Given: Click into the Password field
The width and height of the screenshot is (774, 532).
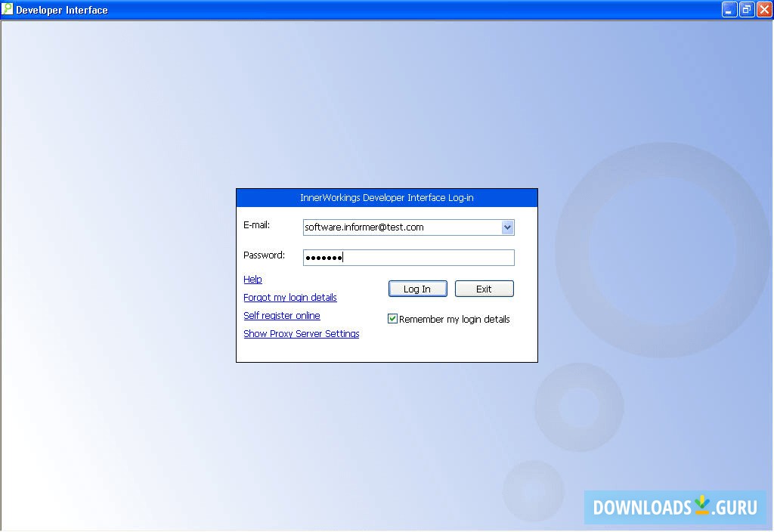Looking at the screenshot, I should (408, 257).
